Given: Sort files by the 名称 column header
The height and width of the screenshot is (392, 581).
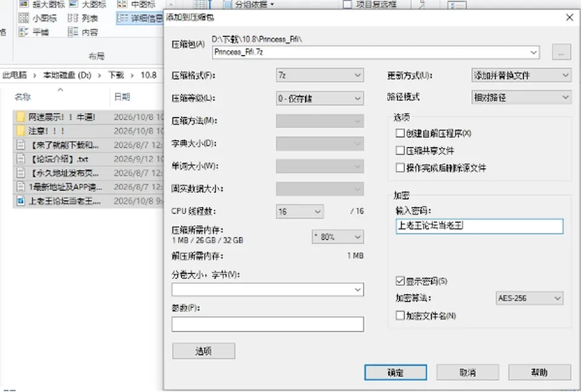Looking at the screenshot, I should pyautogui.click(x=22, y=97).
